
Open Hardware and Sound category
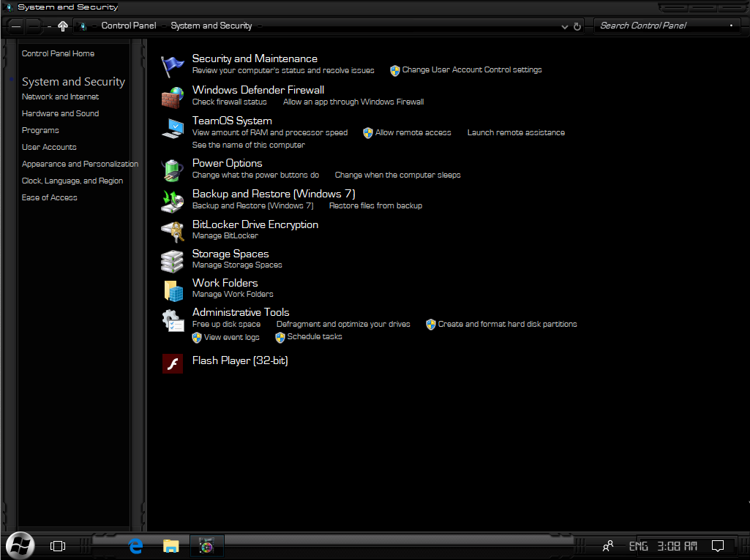point(60,113)
